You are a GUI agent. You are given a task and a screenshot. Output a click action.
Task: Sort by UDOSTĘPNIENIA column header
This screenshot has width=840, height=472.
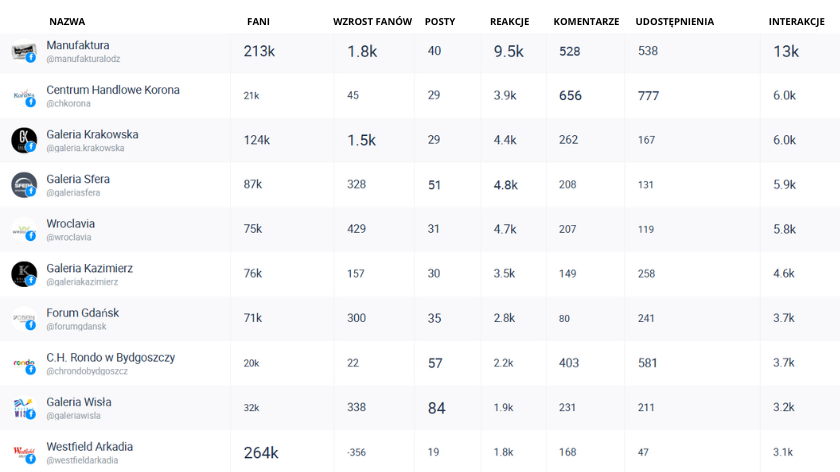coord(675,21)
